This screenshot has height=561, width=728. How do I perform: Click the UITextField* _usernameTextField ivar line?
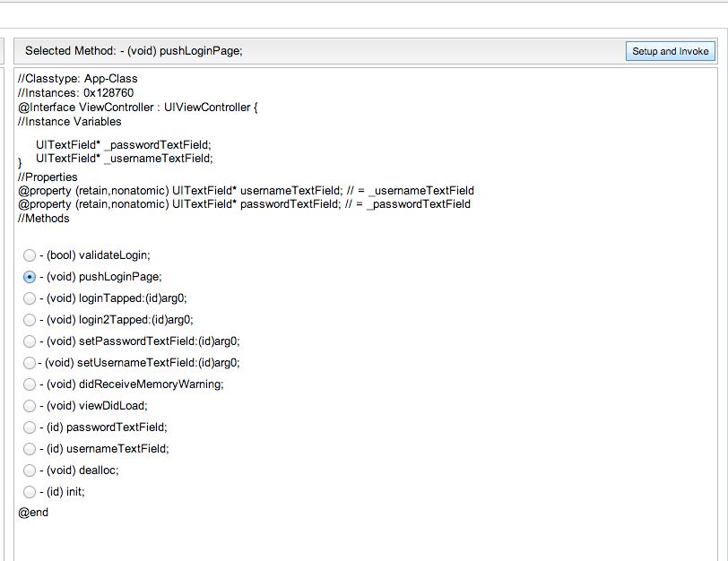(x=124, y=158)
